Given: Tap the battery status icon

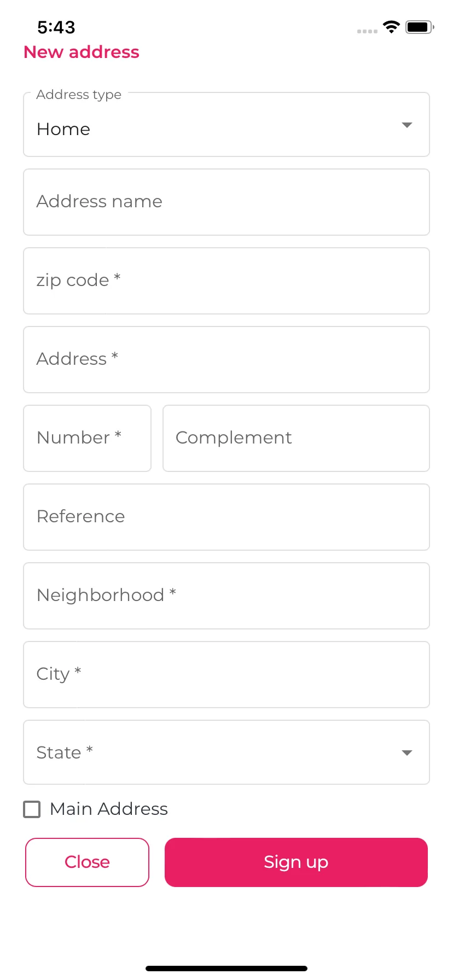Looking at the screenshot, I should coord(420,27).
